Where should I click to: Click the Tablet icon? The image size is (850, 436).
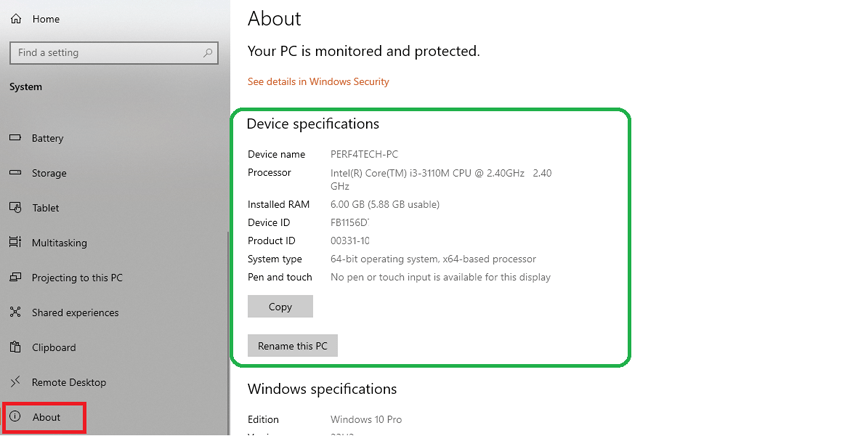(x=15, y=207)
